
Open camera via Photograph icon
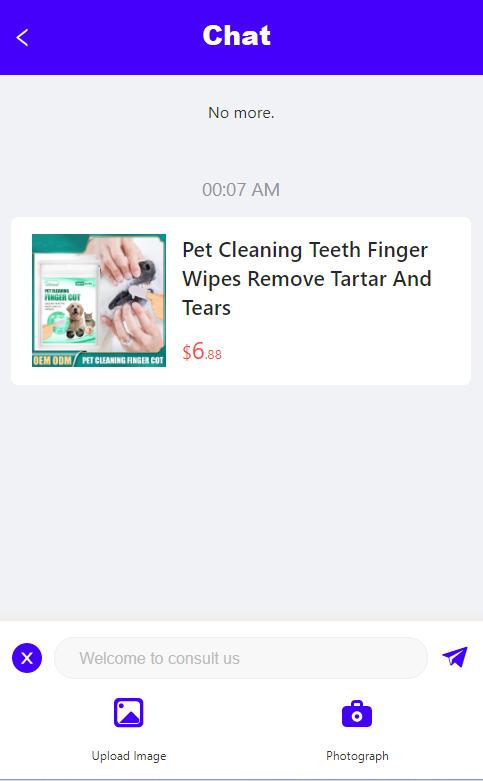click(357, 714)
